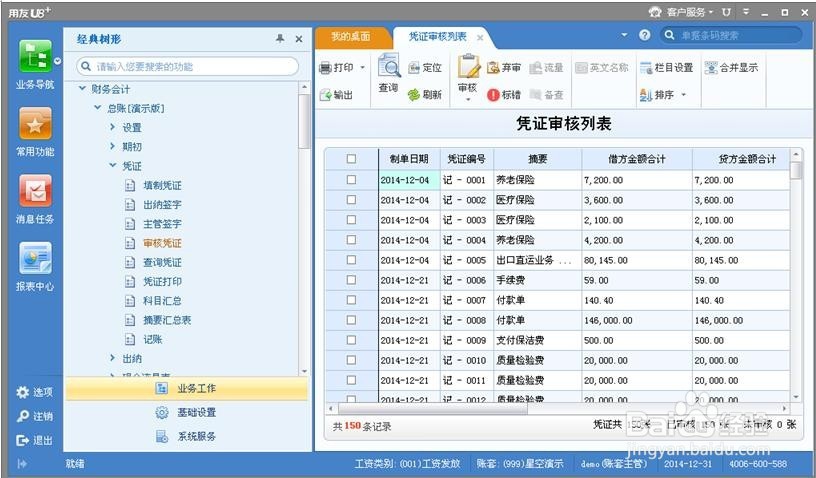Screen dimensions: 816x478
Task: Open the 业务导航 business navigation icon
Action: [35, 56]
